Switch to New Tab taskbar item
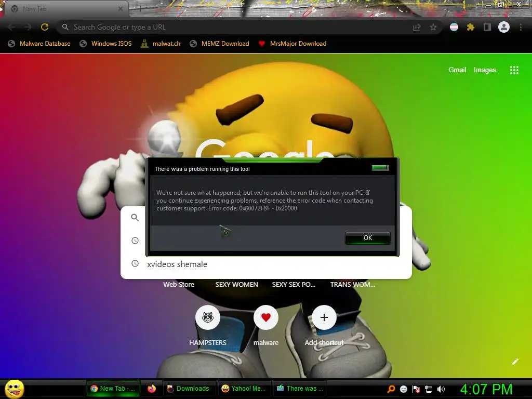The height and width of the screenshot is (399, 532). [113, 389]
